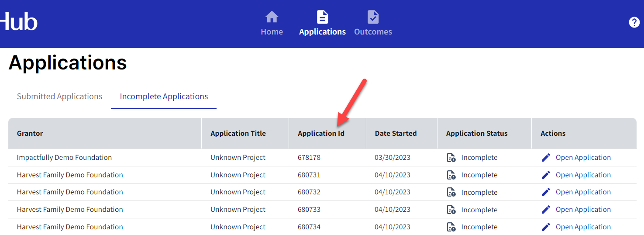Image resolution: width=644 pixels, height=235 pixels.
Task: Click pencil icon for application 680733
Action: [x=546, y=210]
